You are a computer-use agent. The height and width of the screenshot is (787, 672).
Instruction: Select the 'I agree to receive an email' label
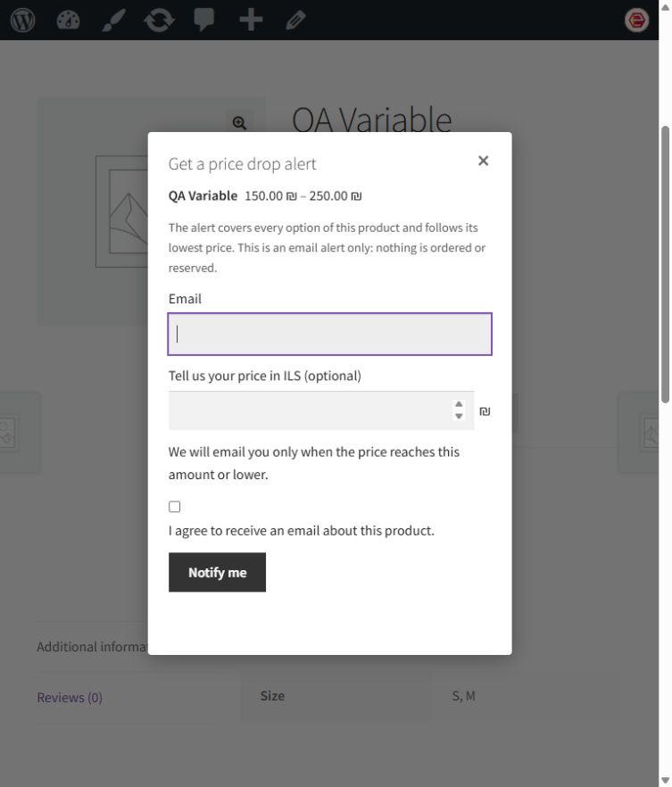(301, 531)
